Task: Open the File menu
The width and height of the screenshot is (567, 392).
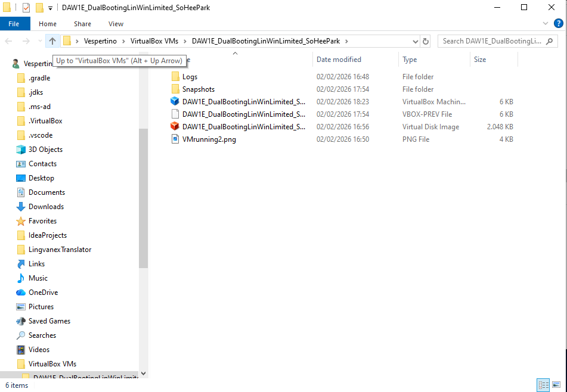Action: (14, 24)
